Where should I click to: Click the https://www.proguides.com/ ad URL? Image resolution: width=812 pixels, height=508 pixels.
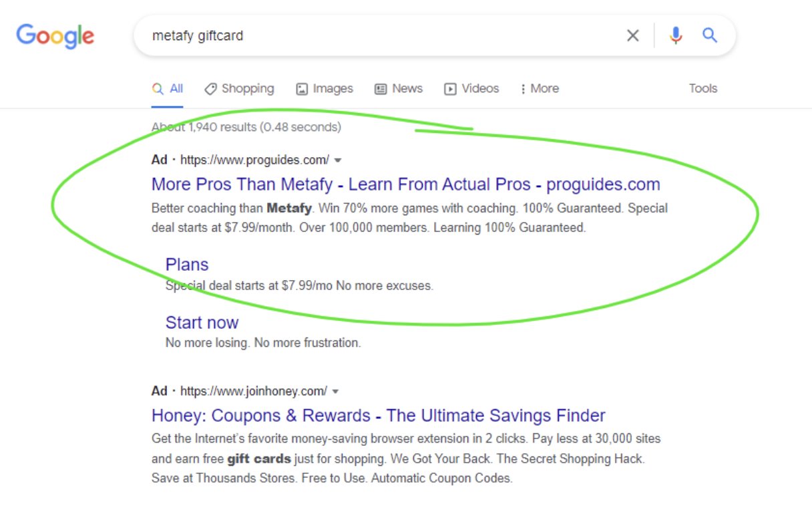click(254, 160)
